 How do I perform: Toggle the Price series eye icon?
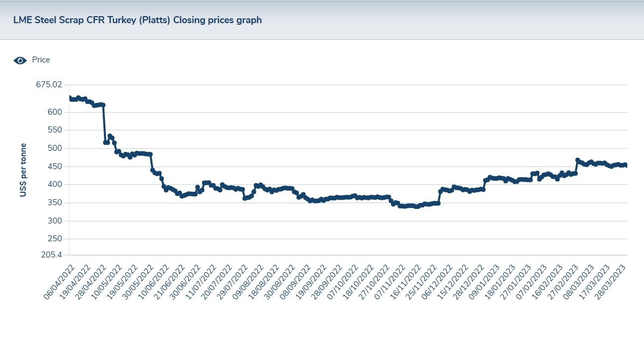(x=20, y=60)
